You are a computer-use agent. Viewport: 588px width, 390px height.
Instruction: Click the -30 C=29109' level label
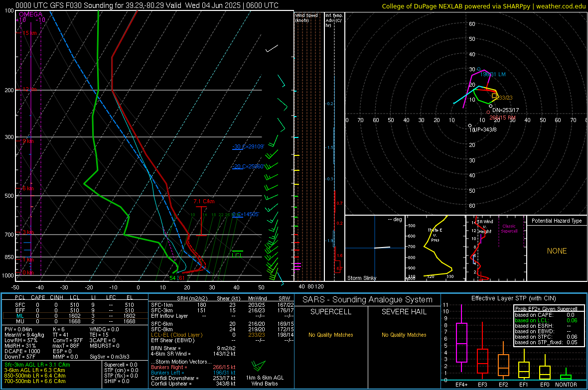[x=248, y=146]
